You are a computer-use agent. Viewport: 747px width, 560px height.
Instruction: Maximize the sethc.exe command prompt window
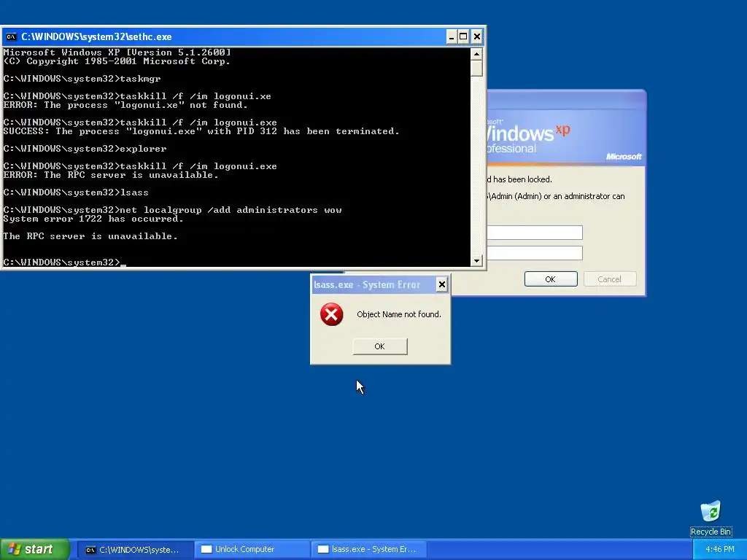[x=463, y=36]
